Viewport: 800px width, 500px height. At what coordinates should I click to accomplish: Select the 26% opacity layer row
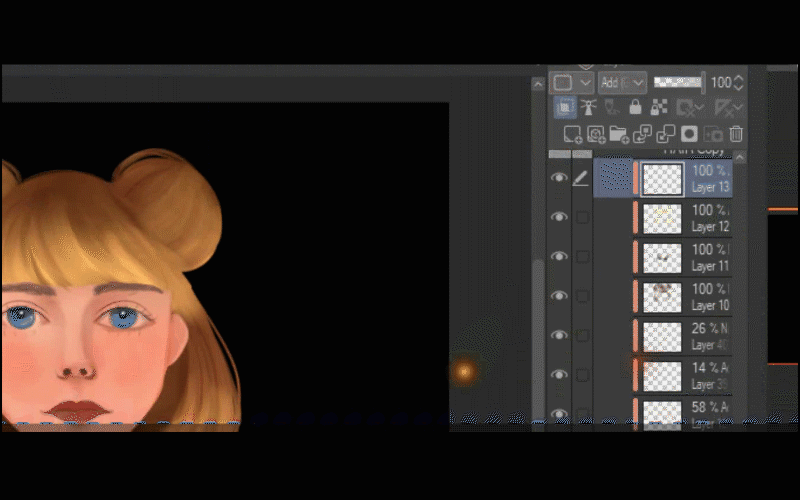coord(690,336)
